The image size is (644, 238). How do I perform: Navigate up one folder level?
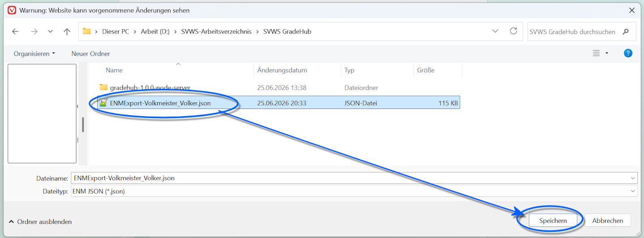pos(67,31)
